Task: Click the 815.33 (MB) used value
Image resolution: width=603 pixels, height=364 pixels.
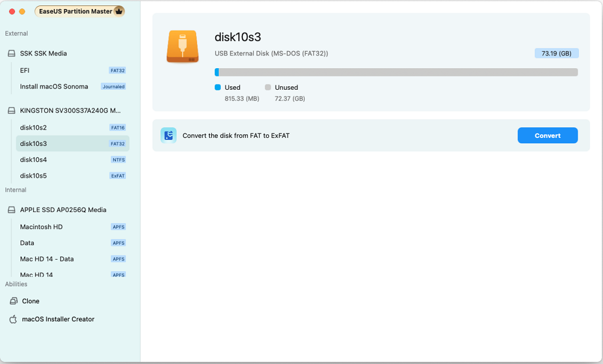Action: tap(242, 99)
